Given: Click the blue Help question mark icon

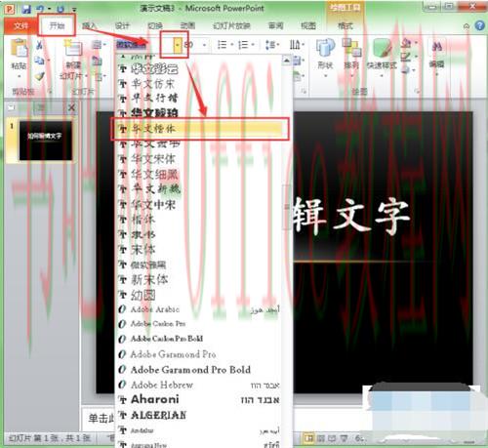Looking at the screenshot, I should click(480, 25).
